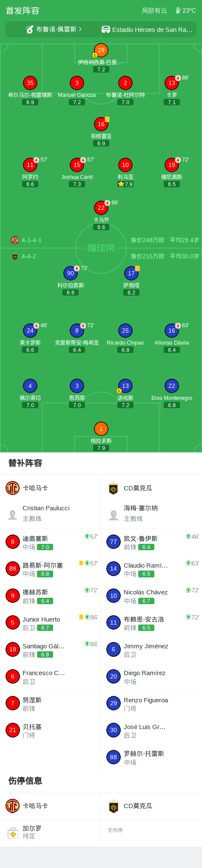
Task: Open goalkeeper number 29 player circle
Action: (101, 50)
